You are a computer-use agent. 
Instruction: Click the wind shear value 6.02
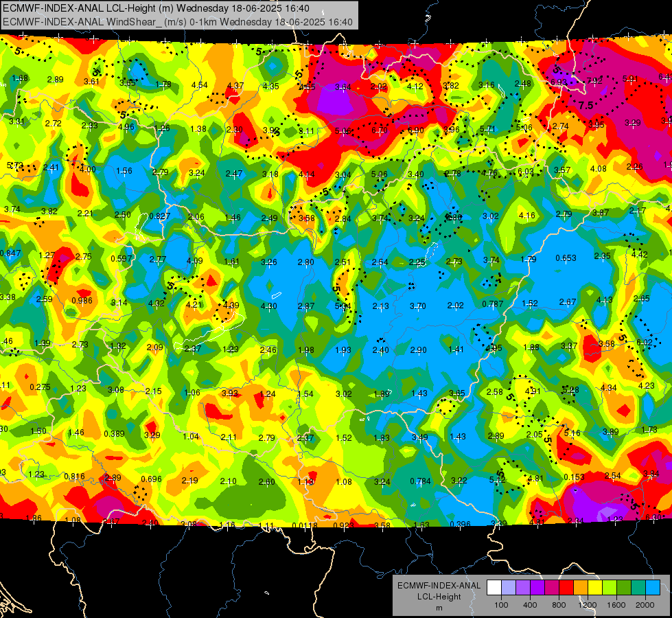[x=644, y=343]
